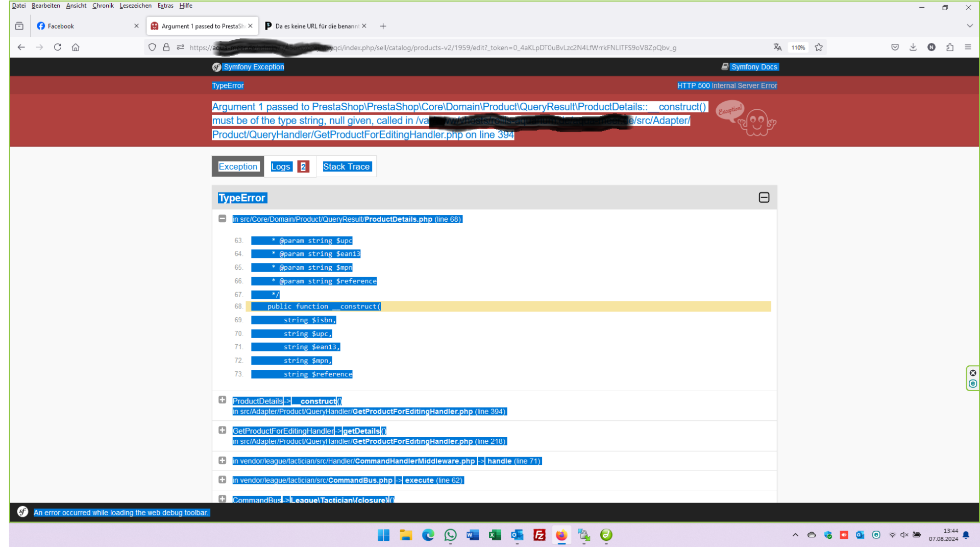Open the extensions puzzle icon

tap(949, 47)
